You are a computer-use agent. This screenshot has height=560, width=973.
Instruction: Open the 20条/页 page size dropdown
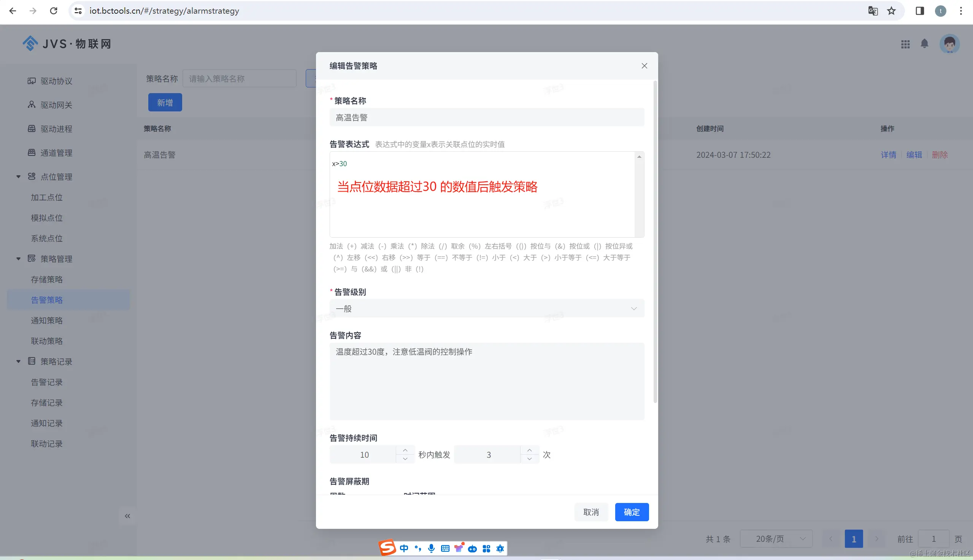[x=776, y=539]
